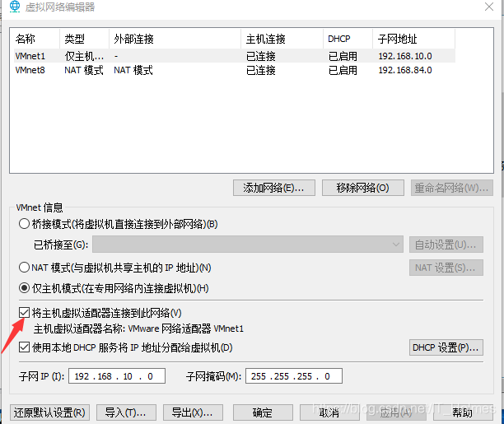Select the NAT 模式 radio button
The height and width of the screenshot is (424, 504).
(x=24, y=267)
